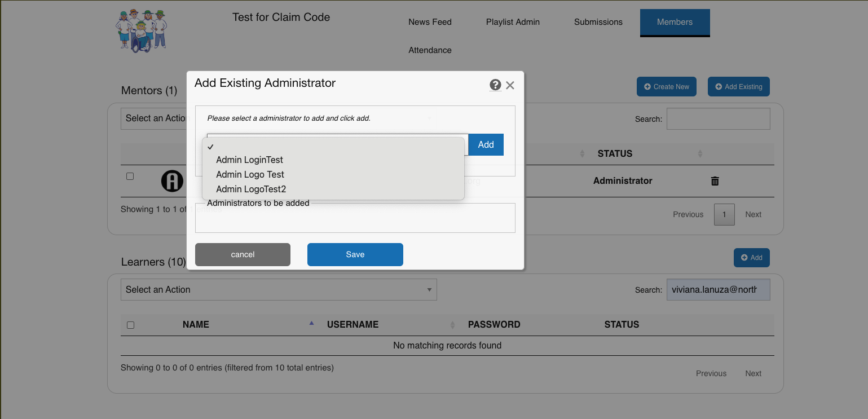Image resolution: width=868 pixels, height=419 pixels.
Task: Pick Admin LogoTest2 from the list
Action: click(x=251, y=189)
